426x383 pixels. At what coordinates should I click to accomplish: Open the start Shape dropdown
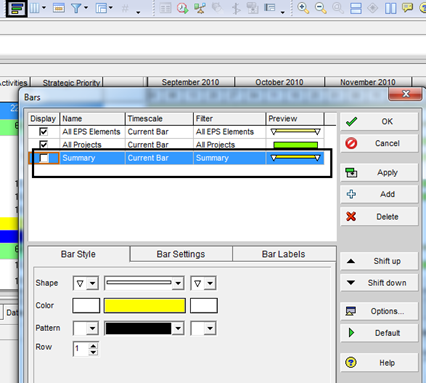pyautogui.click(x=86, y=283)
